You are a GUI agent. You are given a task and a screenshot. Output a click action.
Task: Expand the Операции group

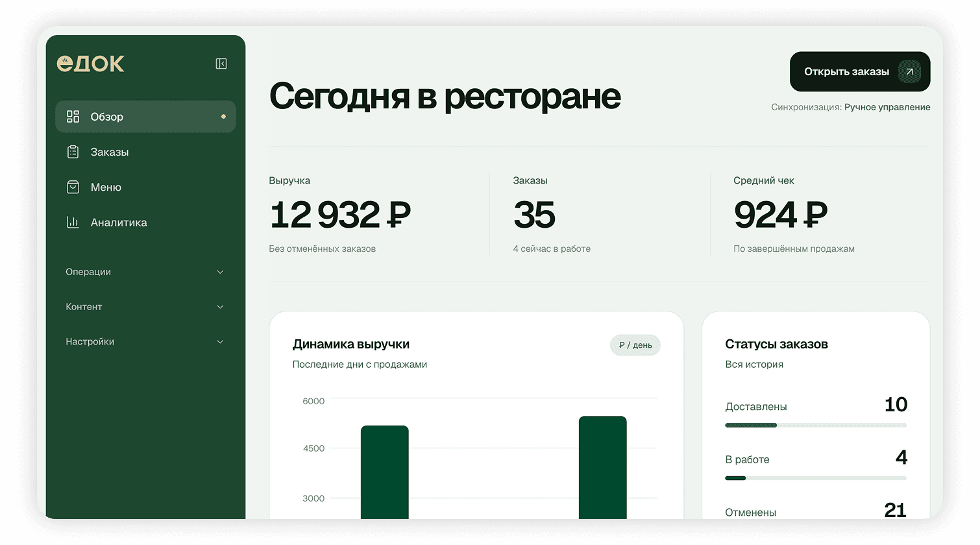pyautogui.click(x=145, y=272)
